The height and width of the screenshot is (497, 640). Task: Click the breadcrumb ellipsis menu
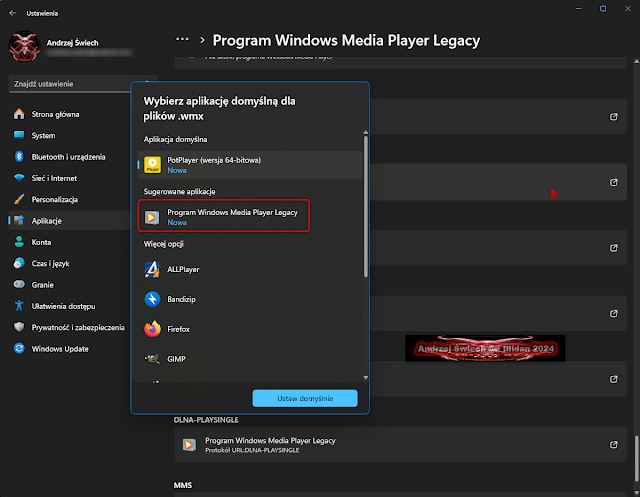tap(182, 40)
